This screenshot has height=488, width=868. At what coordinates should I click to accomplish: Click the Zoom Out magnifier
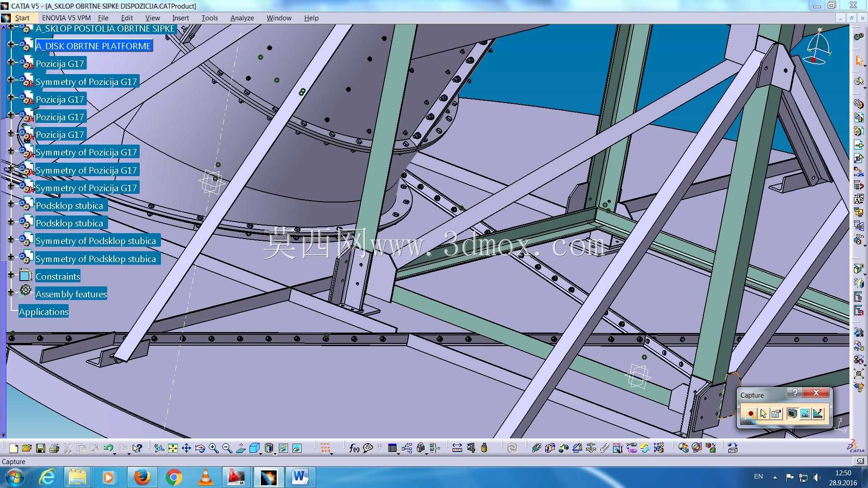[227, 448]
